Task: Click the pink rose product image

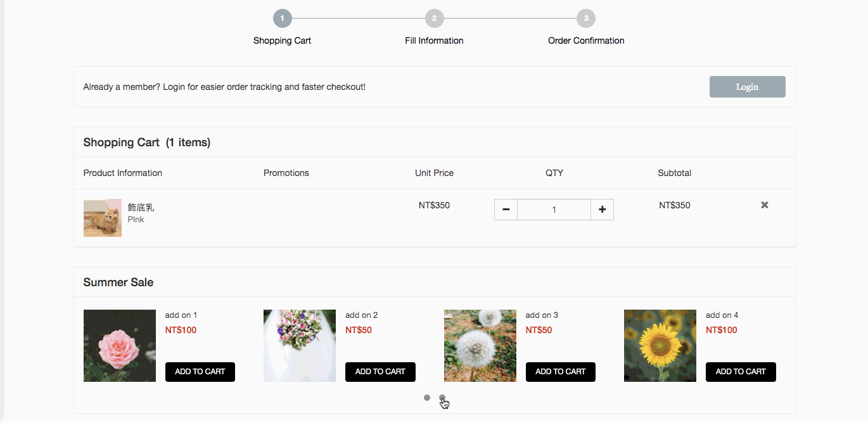Action: (119, 346)
